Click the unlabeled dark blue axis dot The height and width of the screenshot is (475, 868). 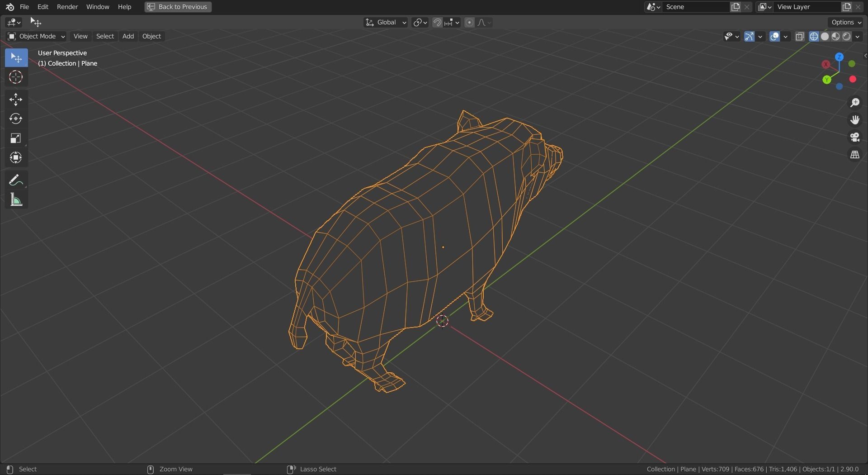[840, 86]
